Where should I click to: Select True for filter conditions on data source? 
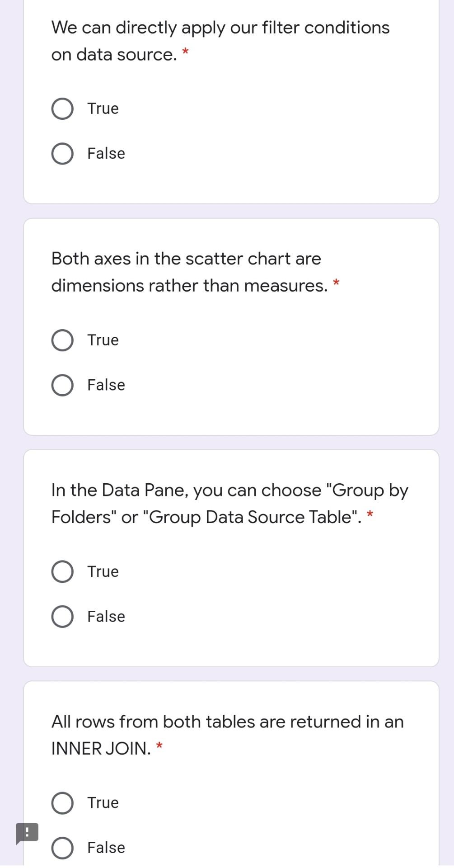click(62, 109)
